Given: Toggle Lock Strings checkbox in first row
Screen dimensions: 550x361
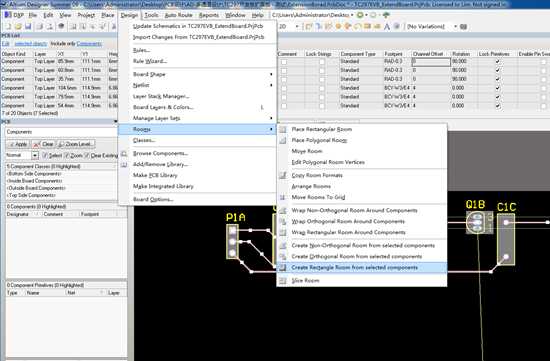Looking at the screenshot, I should point(322,61).
